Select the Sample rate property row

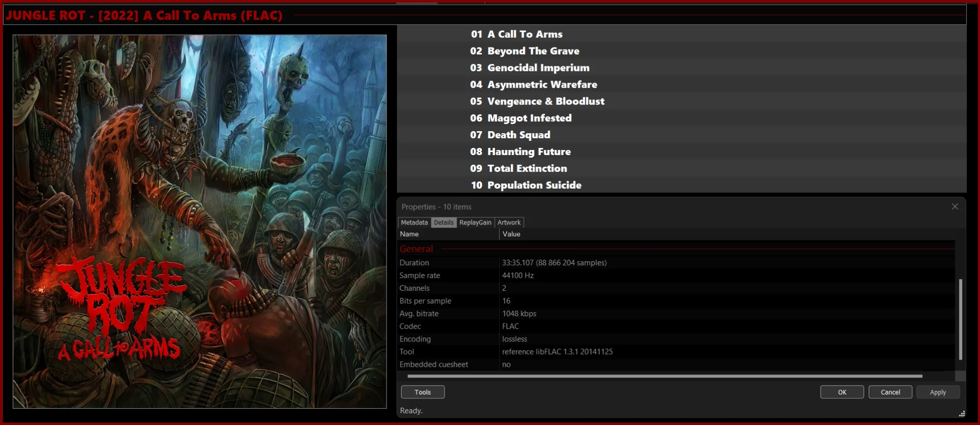pyautogui.click(x=676, y=276)
